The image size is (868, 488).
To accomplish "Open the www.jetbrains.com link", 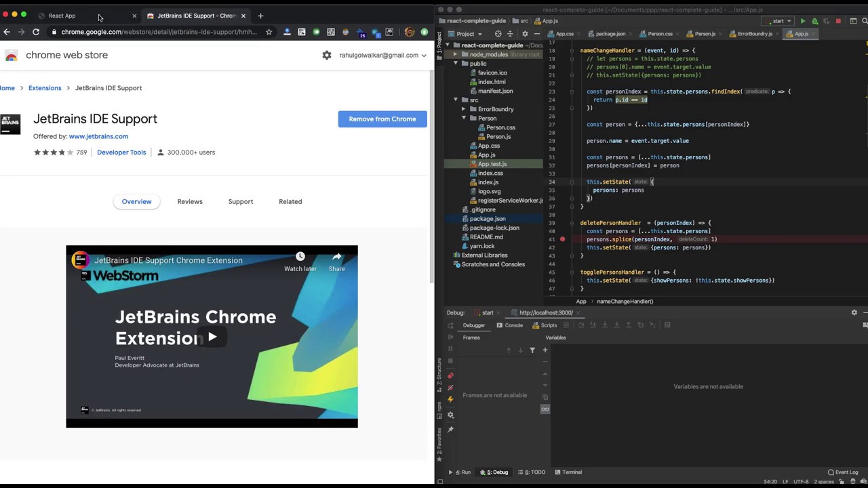I will coord(98,136).
